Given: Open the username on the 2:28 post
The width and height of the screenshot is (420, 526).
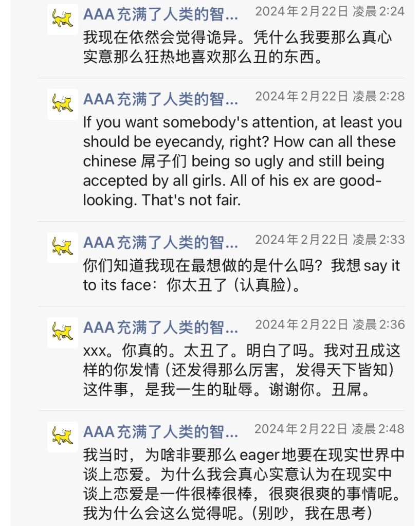Looking at the screenshot, I should point(160,98).
